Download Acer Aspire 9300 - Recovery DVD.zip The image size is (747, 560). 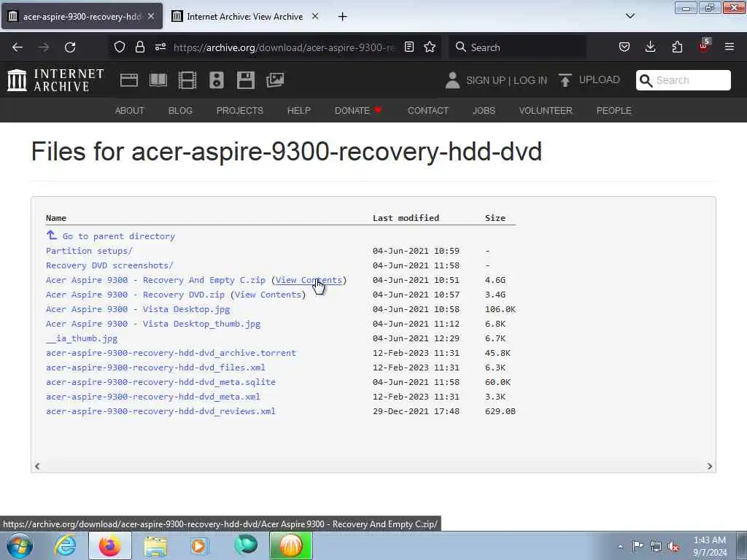(x=135, y=295)
